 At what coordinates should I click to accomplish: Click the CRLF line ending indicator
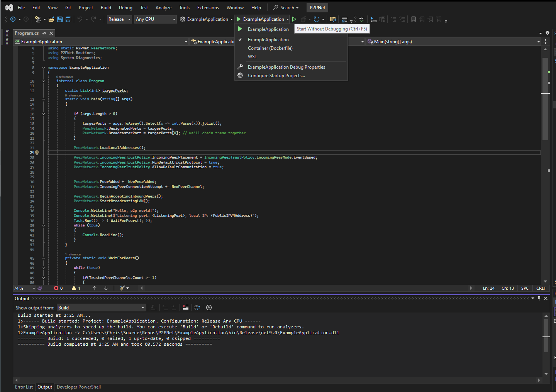541,288
